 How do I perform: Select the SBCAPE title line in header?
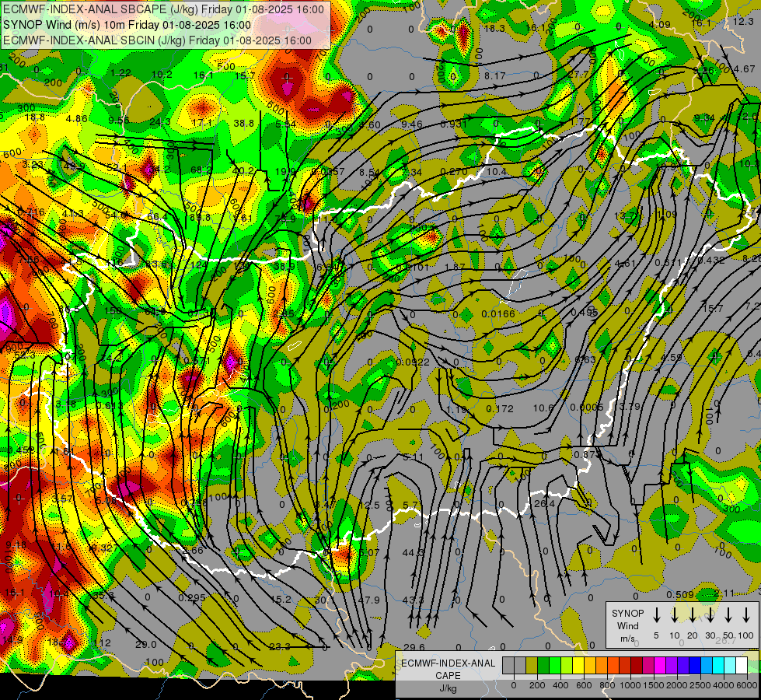(x=163, y=9)
